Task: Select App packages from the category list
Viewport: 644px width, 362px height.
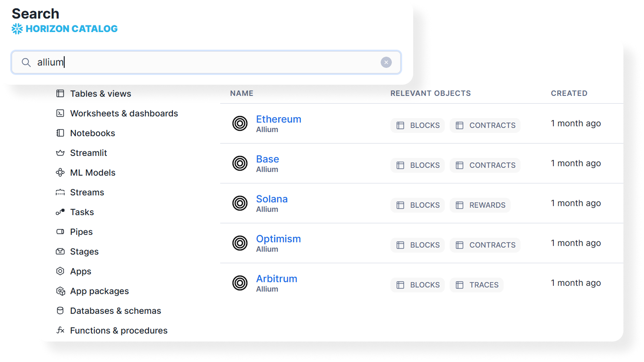Action: pos(99,291)
